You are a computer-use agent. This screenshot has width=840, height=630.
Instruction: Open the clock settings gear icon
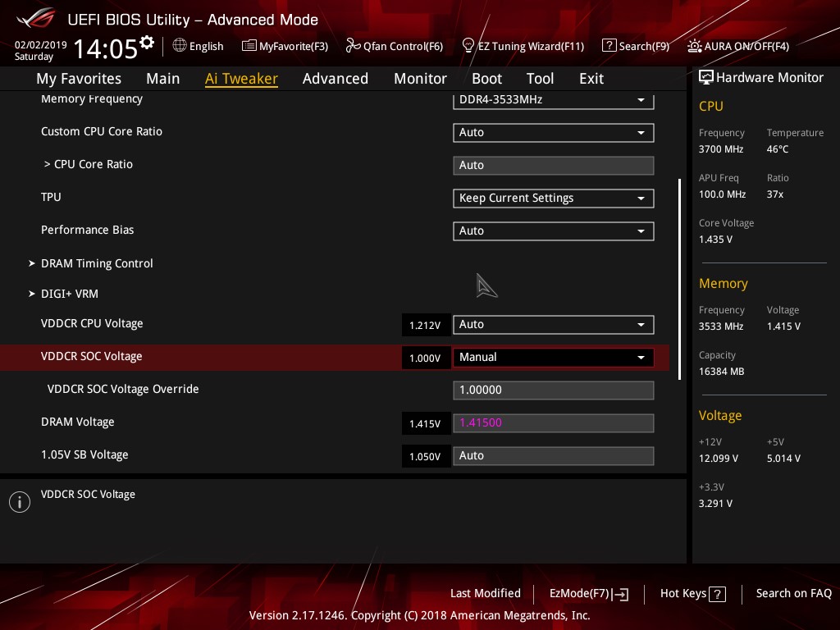pos(147,42)
